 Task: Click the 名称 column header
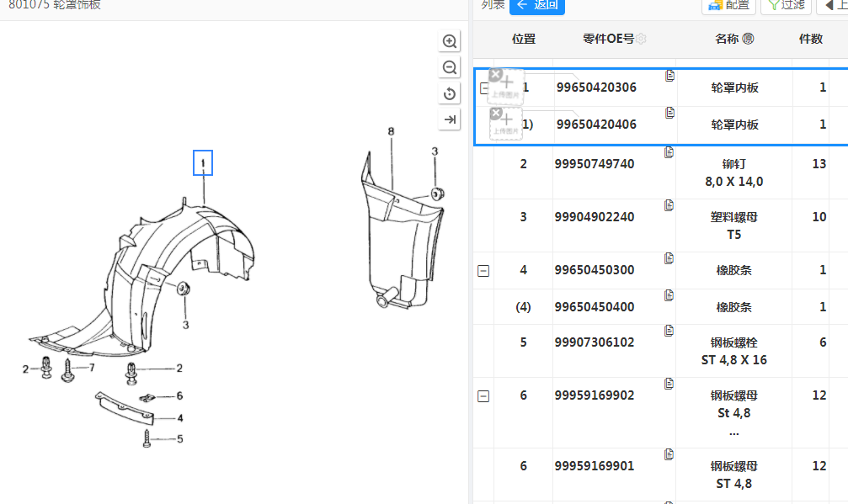point(727,39)
